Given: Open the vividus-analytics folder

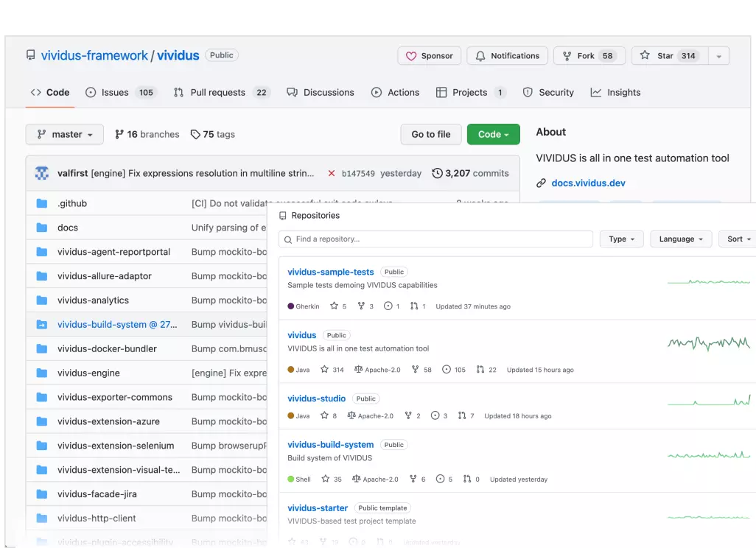Looking at the screenshot, I should 93,301.
